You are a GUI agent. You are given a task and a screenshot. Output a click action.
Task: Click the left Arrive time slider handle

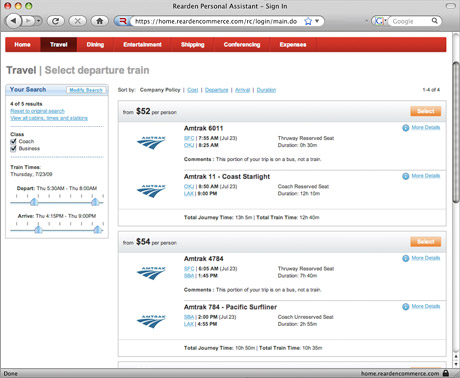(38, 229)
